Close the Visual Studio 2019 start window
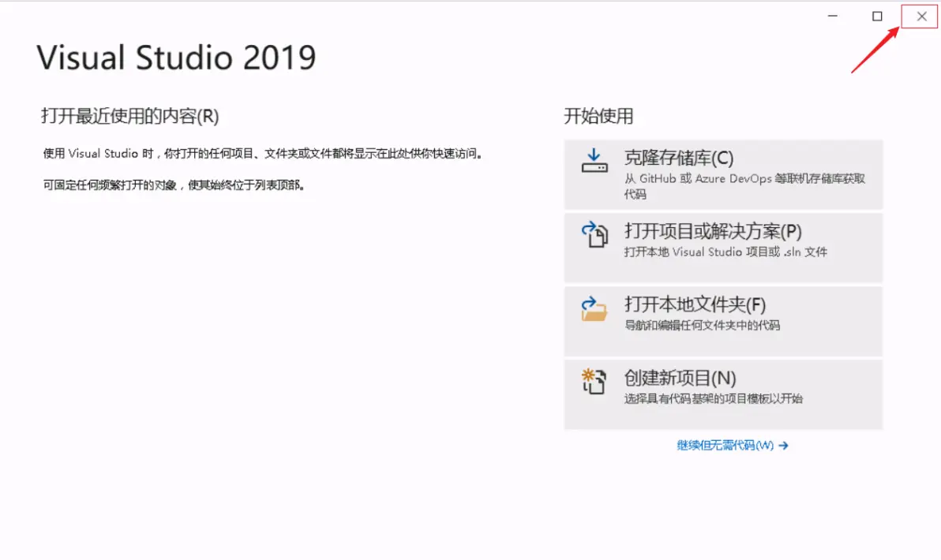941x560 pixels. pyautogui.click(x=921, y=17)
